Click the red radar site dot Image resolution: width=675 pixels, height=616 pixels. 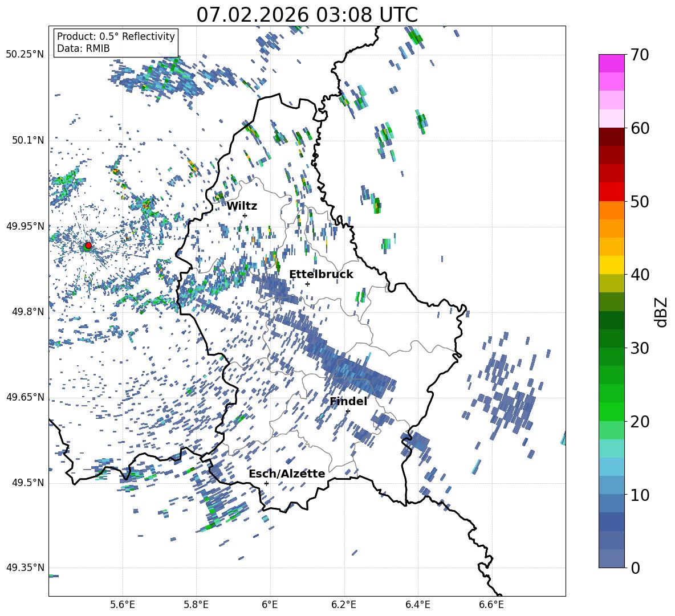pyautogui.click(x=88, y=246)
